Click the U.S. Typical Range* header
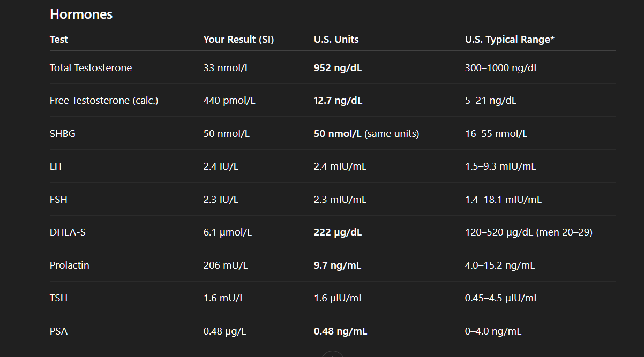644x357 pixels. point(510,40)
